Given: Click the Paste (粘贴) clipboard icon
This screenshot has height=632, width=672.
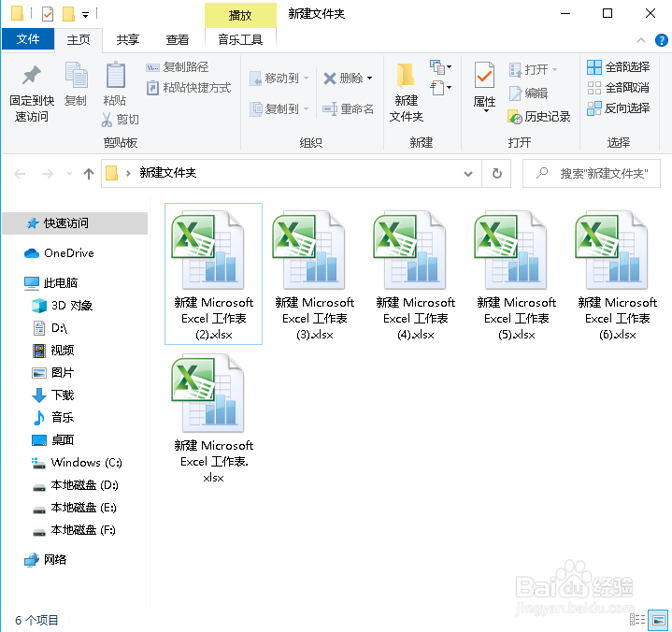Looking at the screenshot, I should tap(116, 76).
